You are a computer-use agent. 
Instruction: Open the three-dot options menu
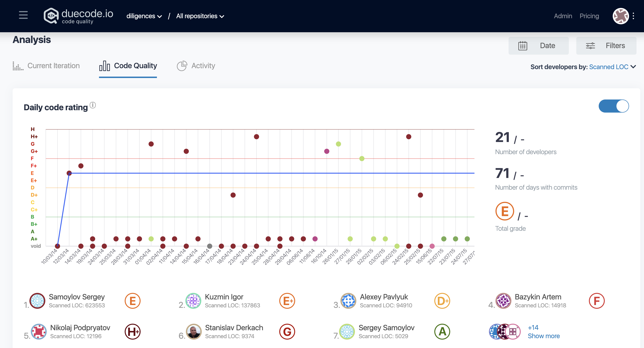click(x=633, y=16)
